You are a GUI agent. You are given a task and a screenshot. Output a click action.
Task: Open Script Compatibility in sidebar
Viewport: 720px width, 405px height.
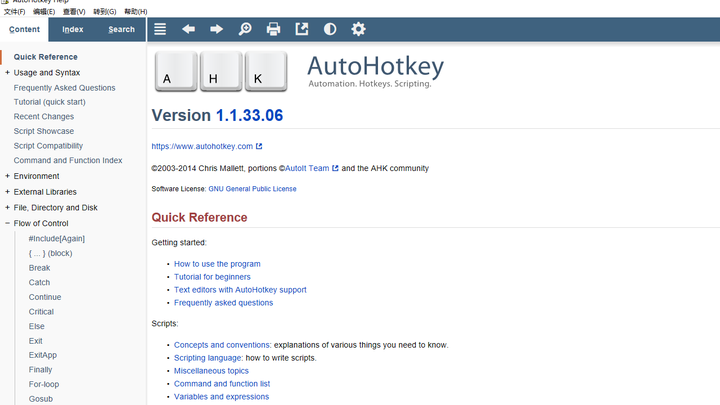tap(48, 146)
